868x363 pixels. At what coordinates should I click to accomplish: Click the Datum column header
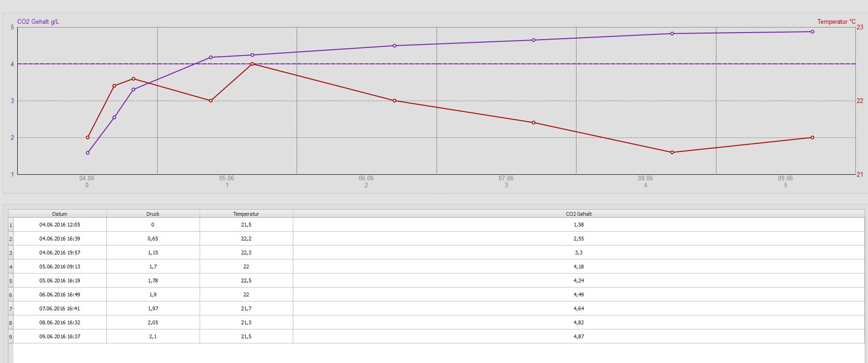[60, 214]
